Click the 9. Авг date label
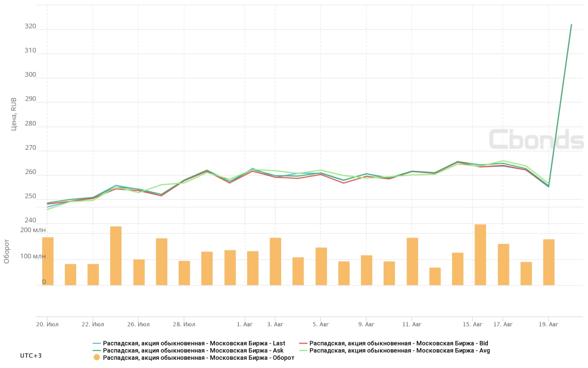 coord(366,324)
